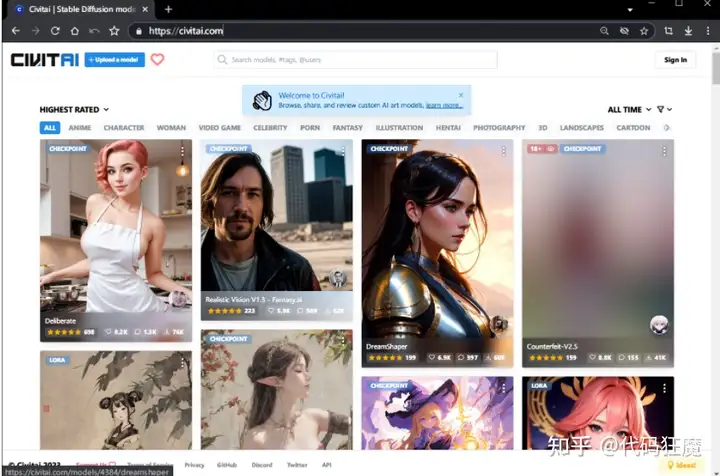Select the CHARACTER category tab
This screenshot has height=476, width=720.
pos(124,128)
